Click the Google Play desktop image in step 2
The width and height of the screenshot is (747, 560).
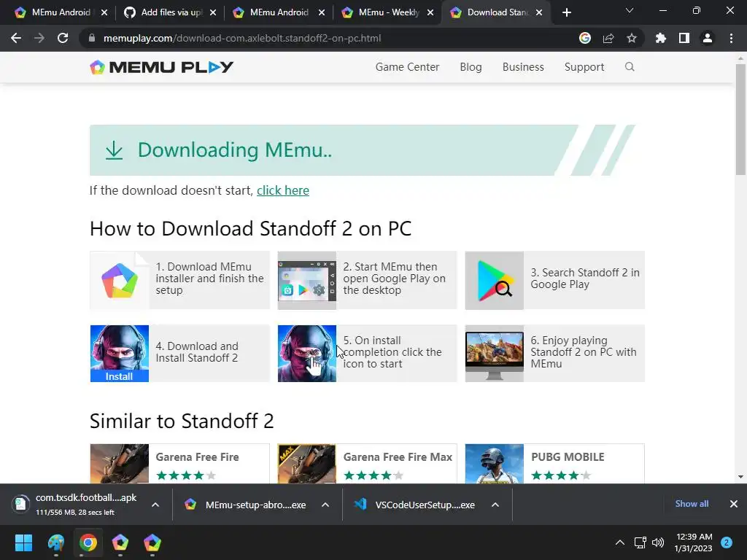[307, 281]
